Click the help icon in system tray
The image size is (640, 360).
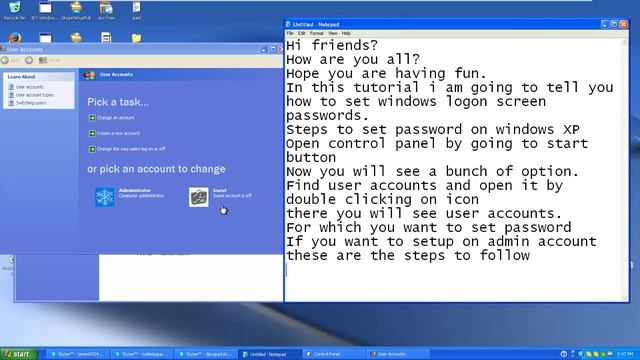click(564, 354)
